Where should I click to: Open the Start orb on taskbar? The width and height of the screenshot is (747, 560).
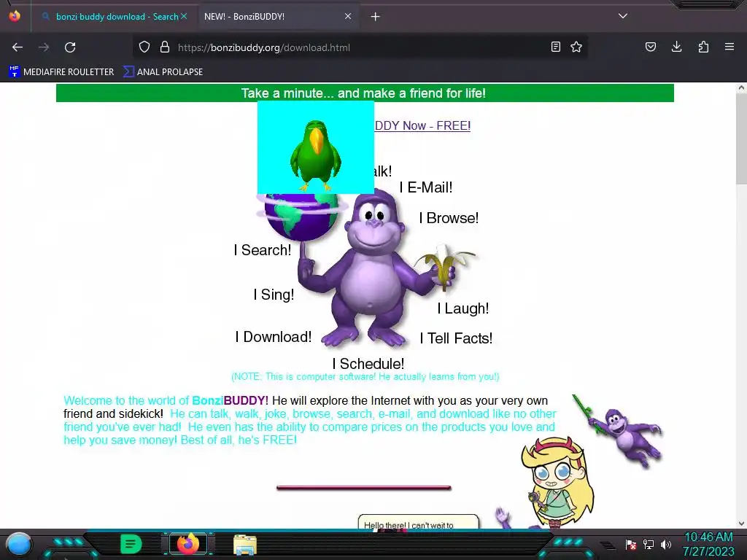point(19,544)
